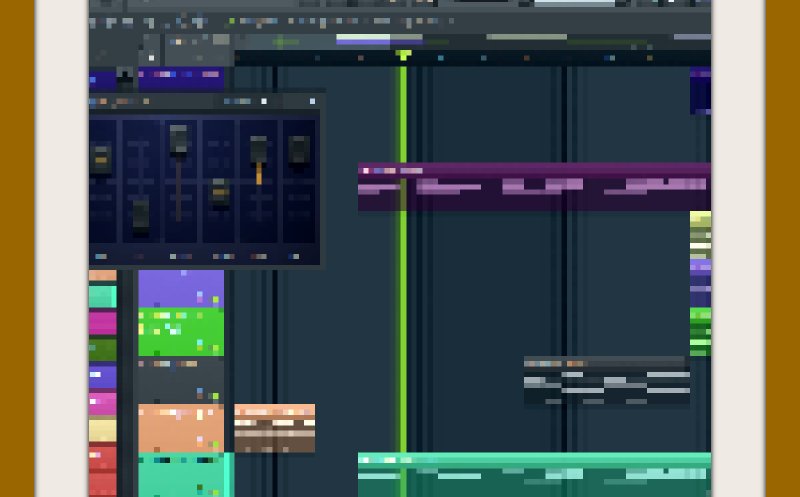Viewport: 800px width, 497px height.
Task: Click the left white square button in mixer title bar
Action: point(264,102)
